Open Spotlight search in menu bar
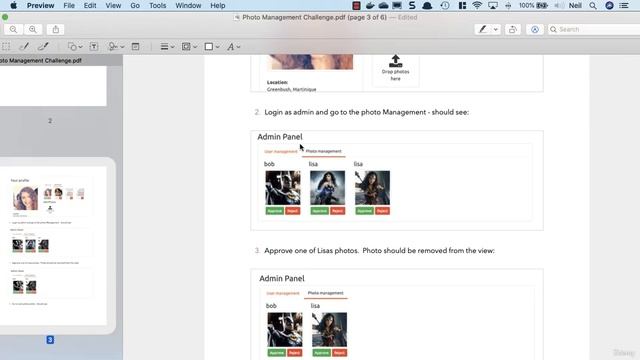 (593, 5)
